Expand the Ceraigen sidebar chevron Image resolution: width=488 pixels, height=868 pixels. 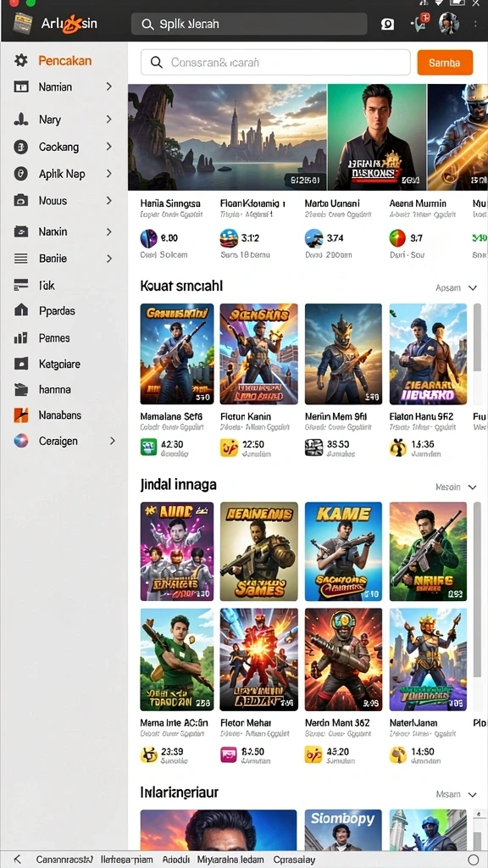click(113, 441)
